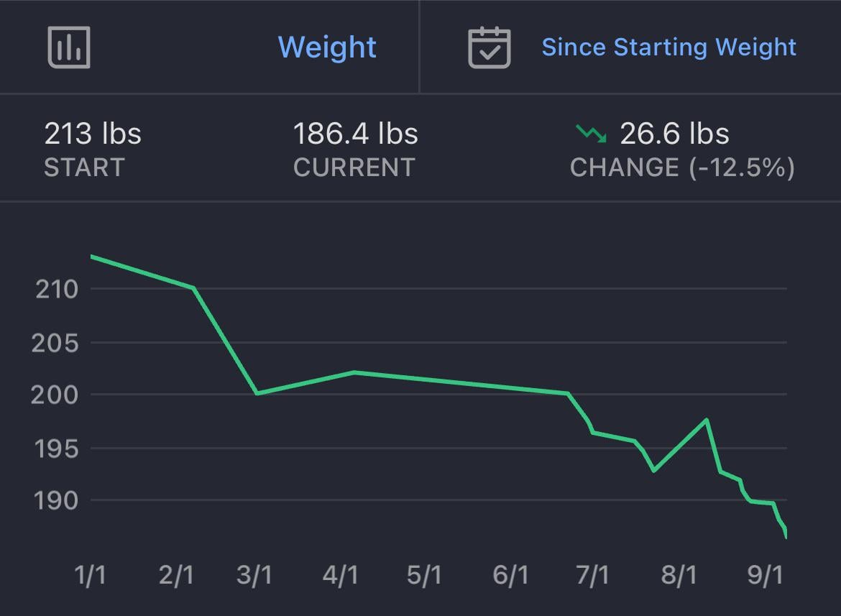Viewport: 841px width, 616px height.
Task: Click the green downward trend arrow icon
Action: 591,134
